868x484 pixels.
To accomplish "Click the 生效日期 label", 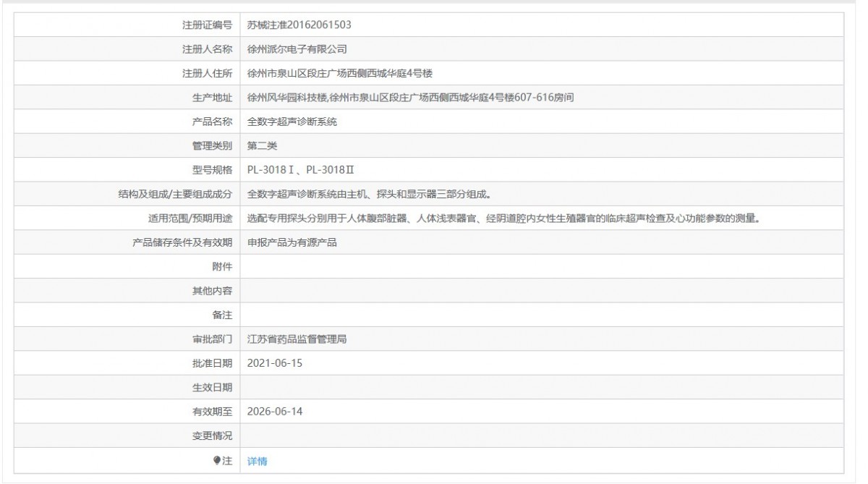I will (x=212, y=388).
